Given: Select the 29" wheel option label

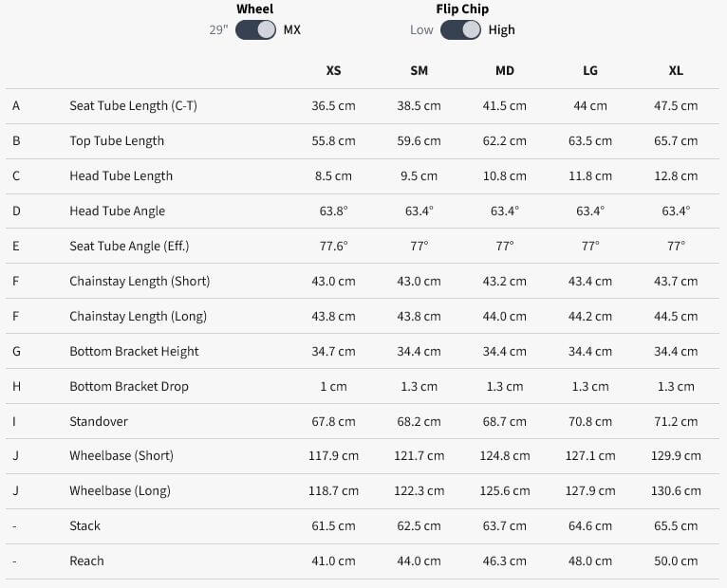Looking at the screenshot, I should (x=219, y=29).
